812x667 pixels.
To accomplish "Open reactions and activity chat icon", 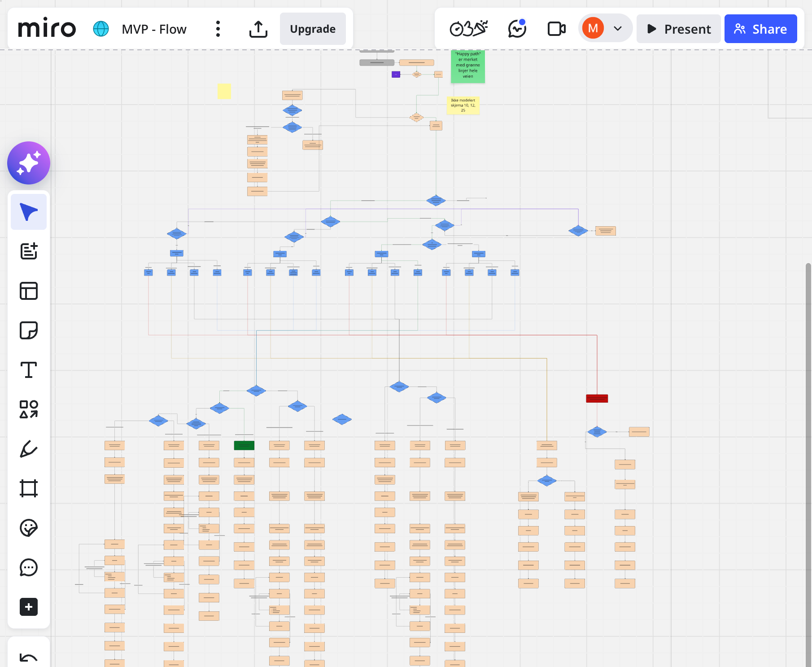I will [517, 29].
